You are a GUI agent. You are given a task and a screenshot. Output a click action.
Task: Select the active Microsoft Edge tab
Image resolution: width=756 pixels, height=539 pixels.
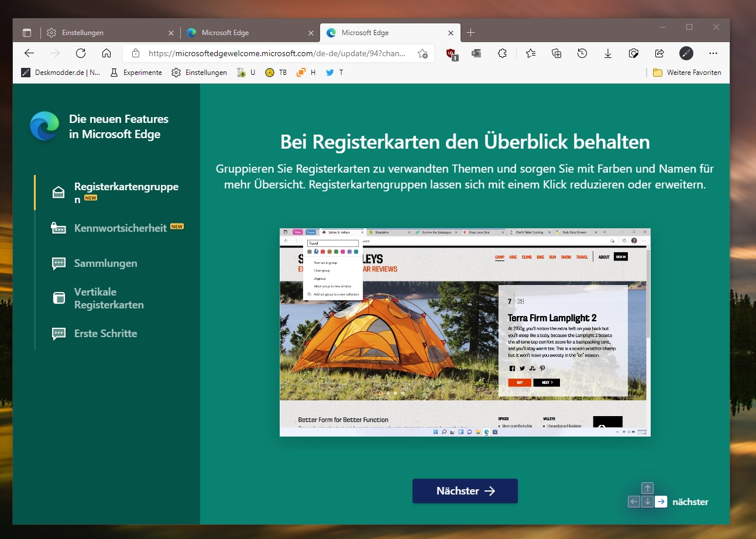pyautogui.click(x=390, y=33)
